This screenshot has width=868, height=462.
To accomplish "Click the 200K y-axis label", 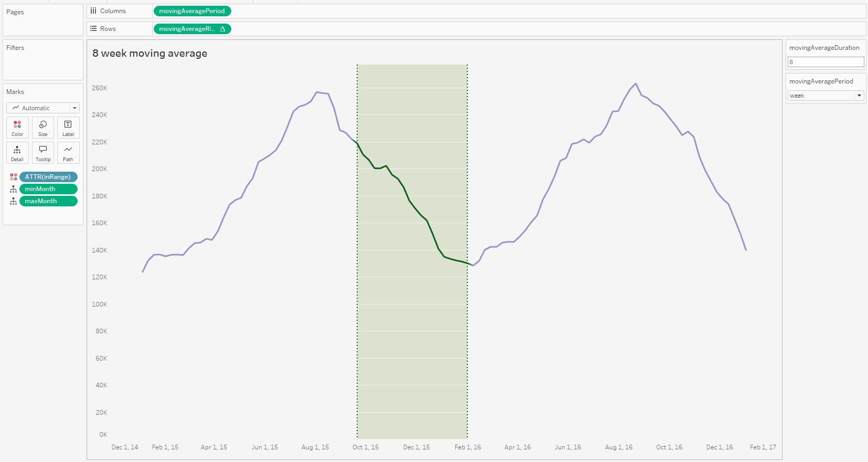I will tap(100, 169).
